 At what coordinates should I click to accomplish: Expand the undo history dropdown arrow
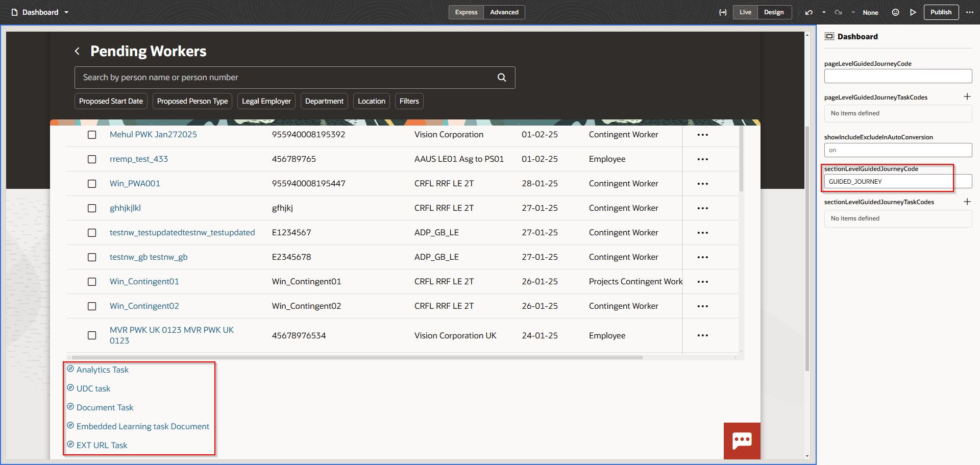point(824,12)
